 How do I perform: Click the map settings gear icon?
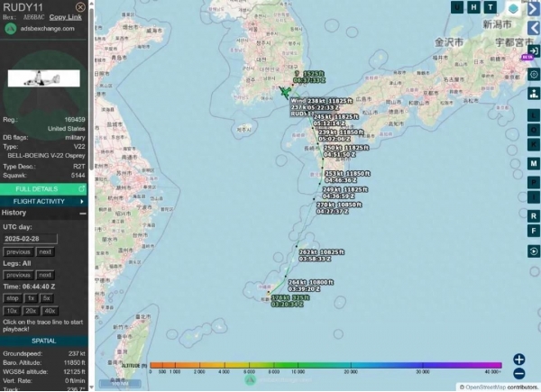pyautogui.click(x=534, y=74)
